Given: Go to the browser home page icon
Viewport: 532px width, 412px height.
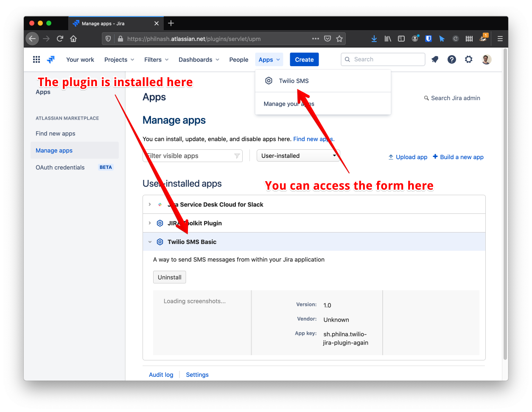Looking at the screenshot, I should (73, 39).
